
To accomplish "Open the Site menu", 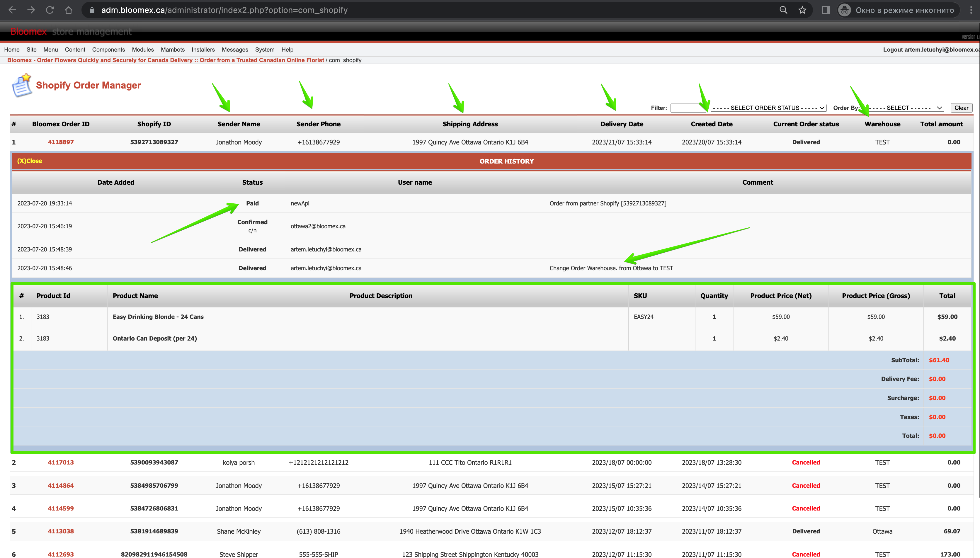I will pyautogui.click(x=31, y=50).
